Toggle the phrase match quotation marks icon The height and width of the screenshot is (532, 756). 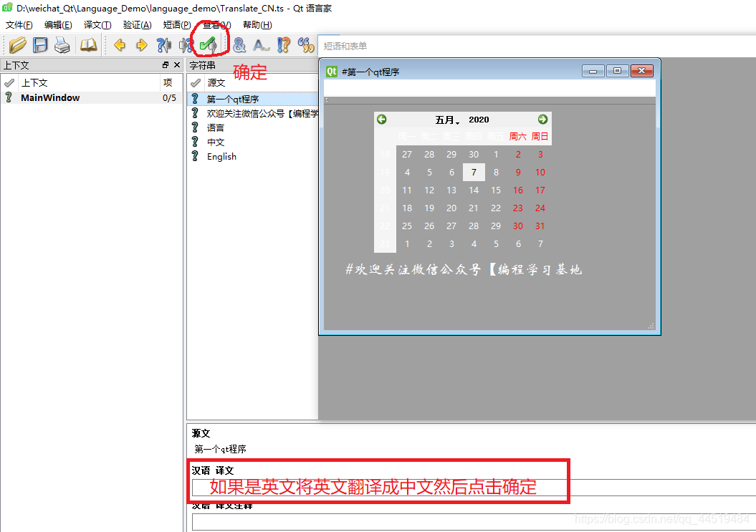[x=306, y=44]
